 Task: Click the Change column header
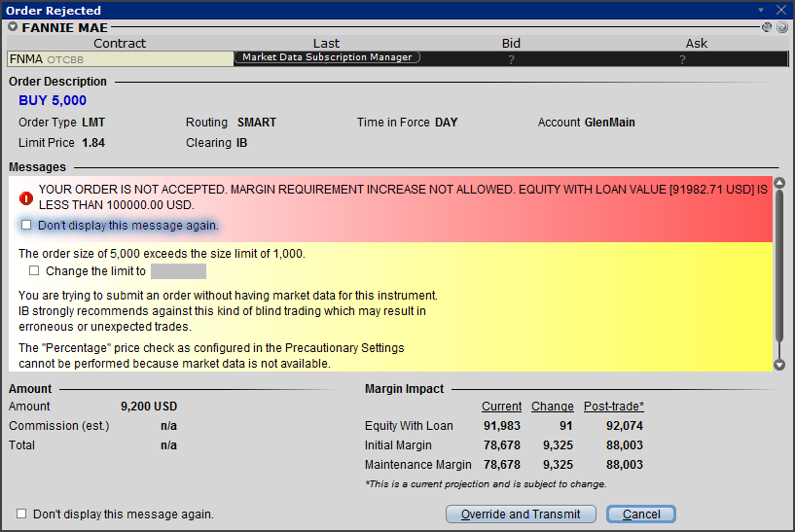[552, 407]
